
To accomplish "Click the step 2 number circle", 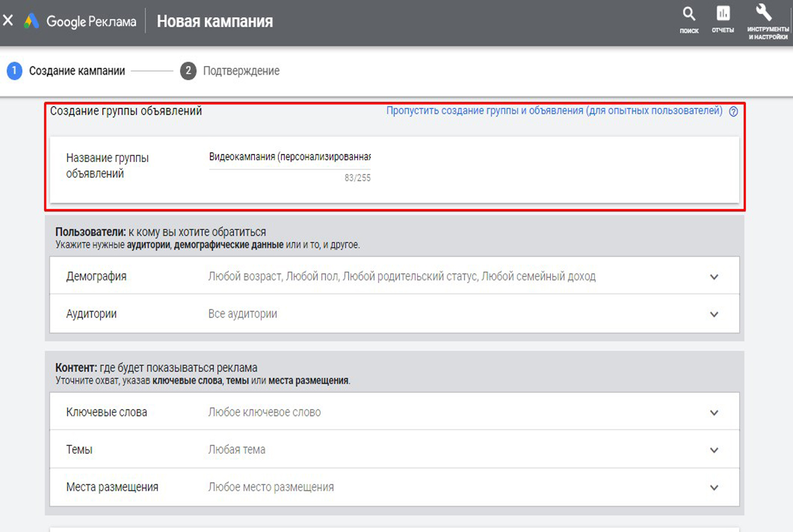I will pos(188,71).
